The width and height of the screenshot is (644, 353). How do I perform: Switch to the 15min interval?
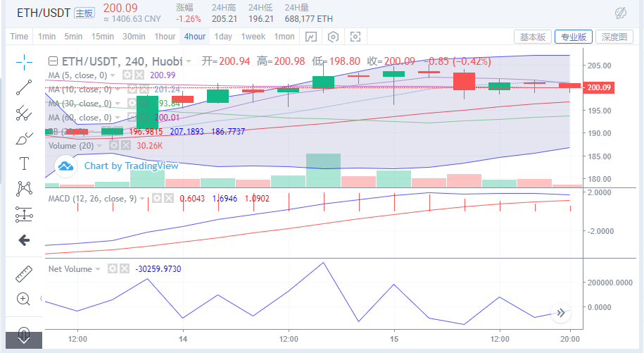click(x=102, y=37)
